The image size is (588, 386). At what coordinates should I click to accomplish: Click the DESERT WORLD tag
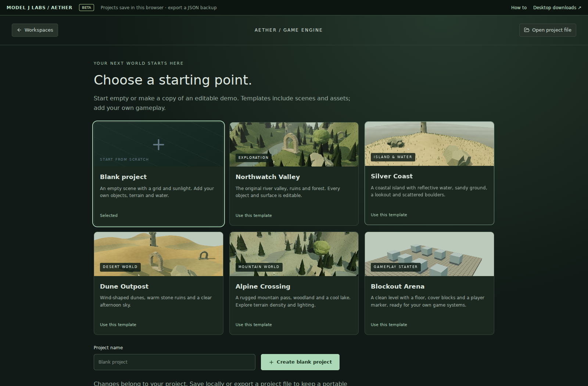pos(120,267)
